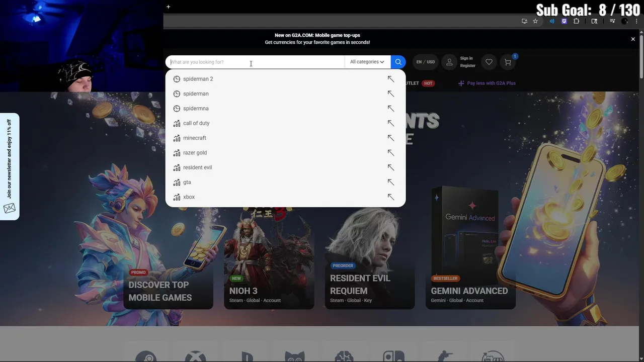Viewport: 644px width, 362px height.
Task: Close the mobile top-ups announcement banner
Action: click(x=633, y=39)
